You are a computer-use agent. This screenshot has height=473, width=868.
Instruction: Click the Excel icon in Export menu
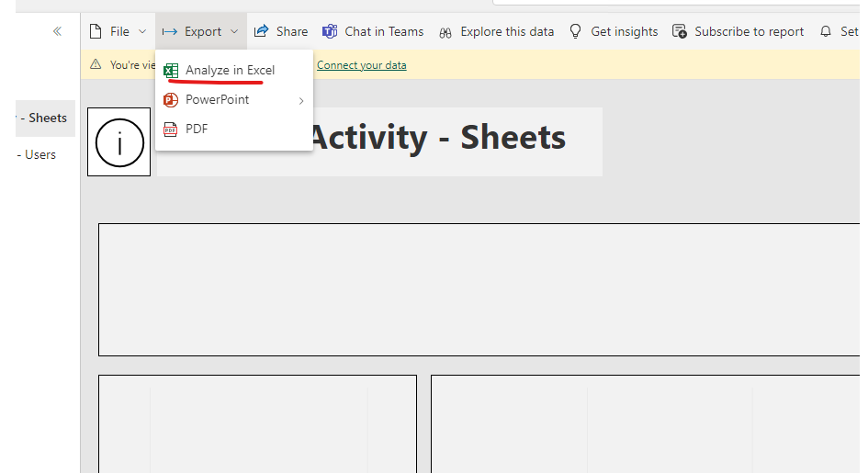pyautogui.click(x=171, y=70)
